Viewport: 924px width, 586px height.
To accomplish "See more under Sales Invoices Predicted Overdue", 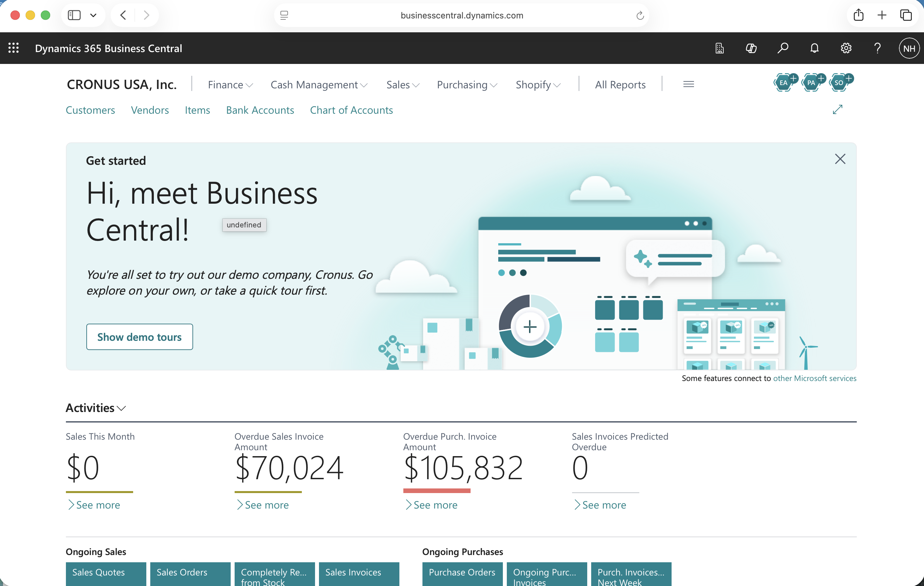I will click(600, 505).
